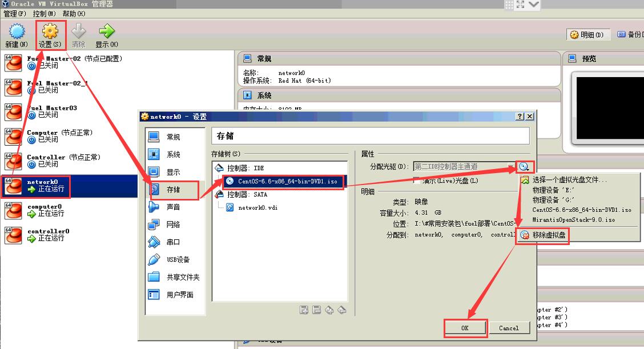Open the 用户界面 settings category

click(175, 295)
